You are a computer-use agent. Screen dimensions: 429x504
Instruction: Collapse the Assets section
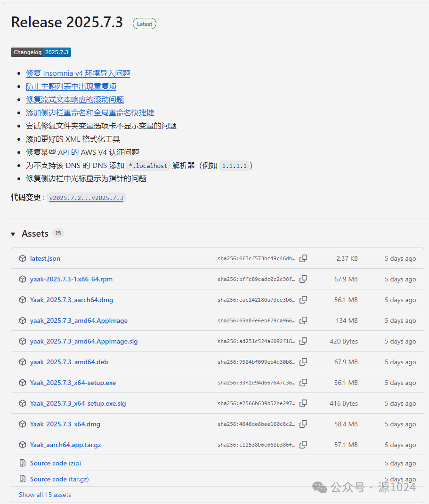[12, 233]
